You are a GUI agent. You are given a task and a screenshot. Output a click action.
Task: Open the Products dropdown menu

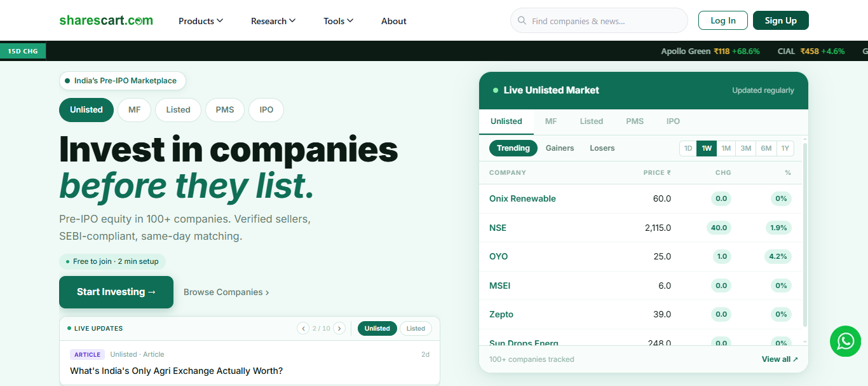[201, 21]
